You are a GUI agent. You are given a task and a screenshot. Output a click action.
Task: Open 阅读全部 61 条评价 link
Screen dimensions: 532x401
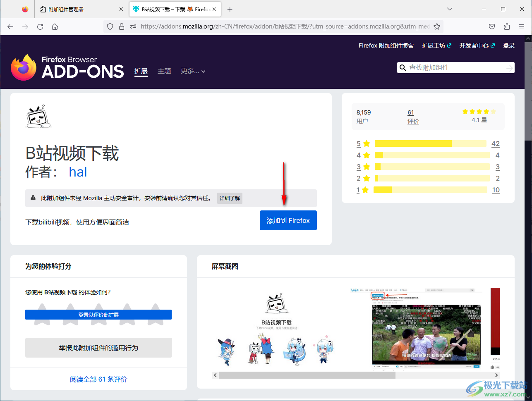pyautogui.click(x=98, y=379)
